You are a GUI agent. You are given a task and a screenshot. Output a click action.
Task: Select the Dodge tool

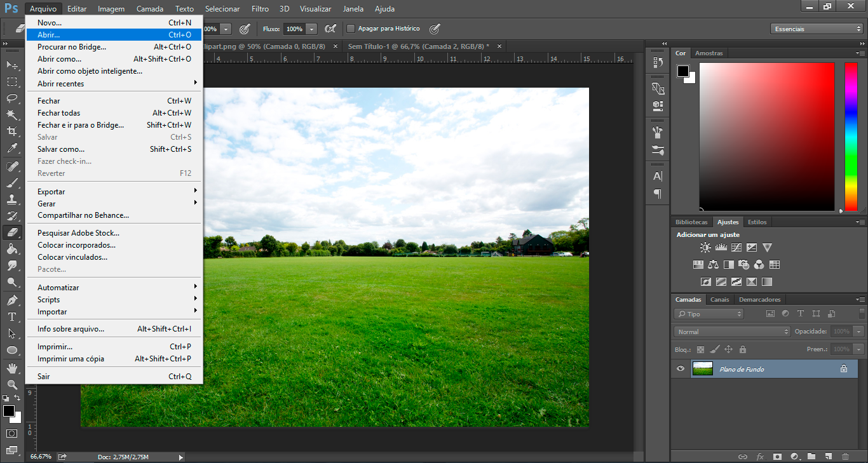coord(12,283)
